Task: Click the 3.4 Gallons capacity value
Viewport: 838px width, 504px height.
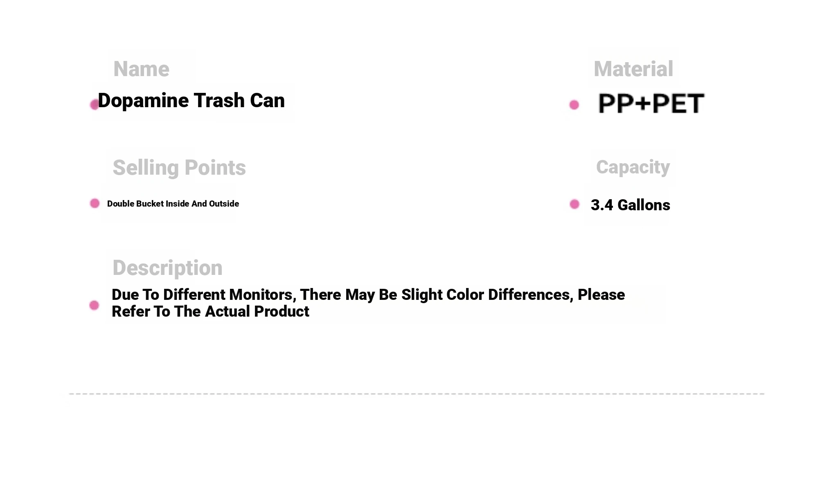Action: pos(631,205)
